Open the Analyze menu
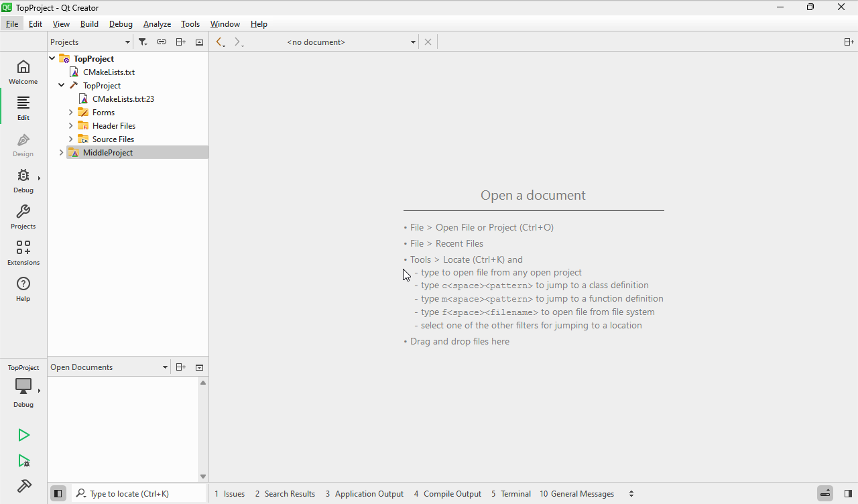 click(x=157, y=24)
